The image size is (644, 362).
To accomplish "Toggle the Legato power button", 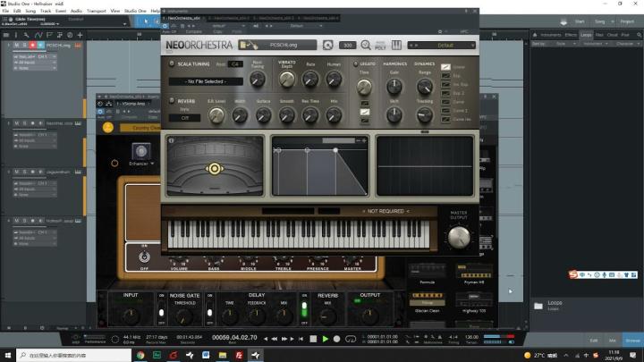I will pos(356,63).
